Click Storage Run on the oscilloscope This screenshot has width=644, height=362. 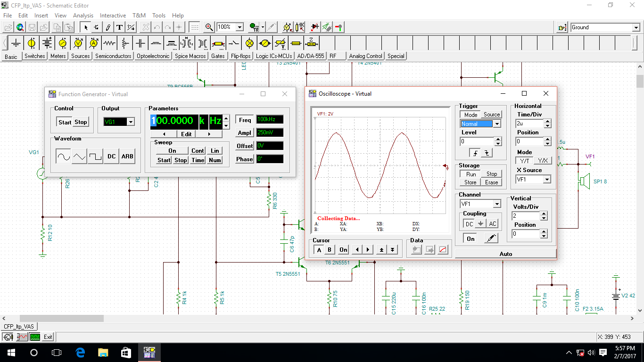(x=471, y=174)
